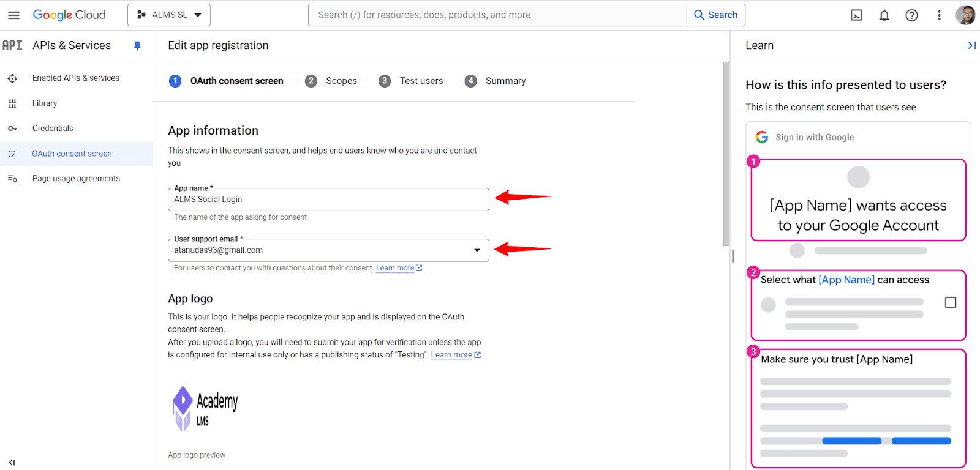The height and width of the screenshot is (470, 980).
Task: Open the notifications bell
Action: pyautogui.click(x=884, y=15)
